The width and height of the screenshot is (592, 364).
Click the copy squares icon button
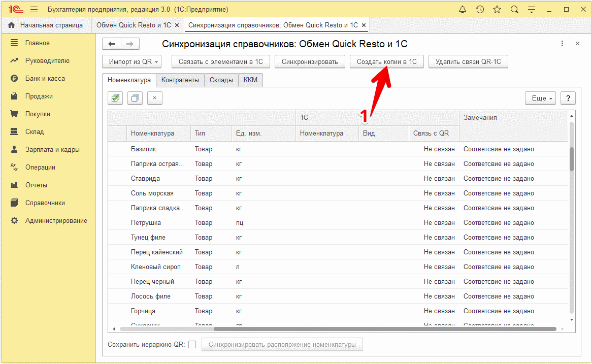tap(135, 98)
